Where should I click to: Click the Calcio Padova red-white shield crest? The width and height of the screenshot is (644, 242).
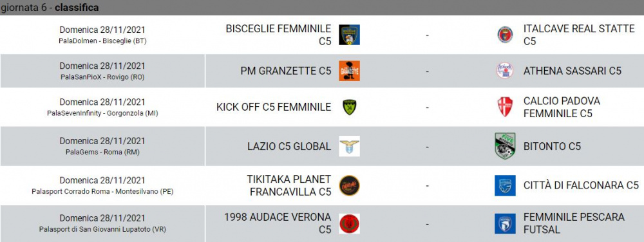(x=505, y=107)
